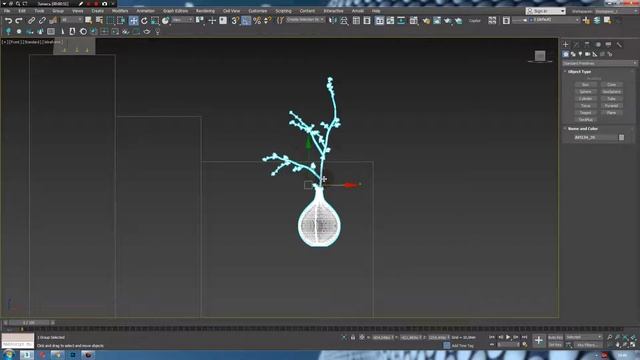The width and height of the screenshot is (640, 360).
Task: Open the Select by Name dialog
Action: tap(99, 20)
